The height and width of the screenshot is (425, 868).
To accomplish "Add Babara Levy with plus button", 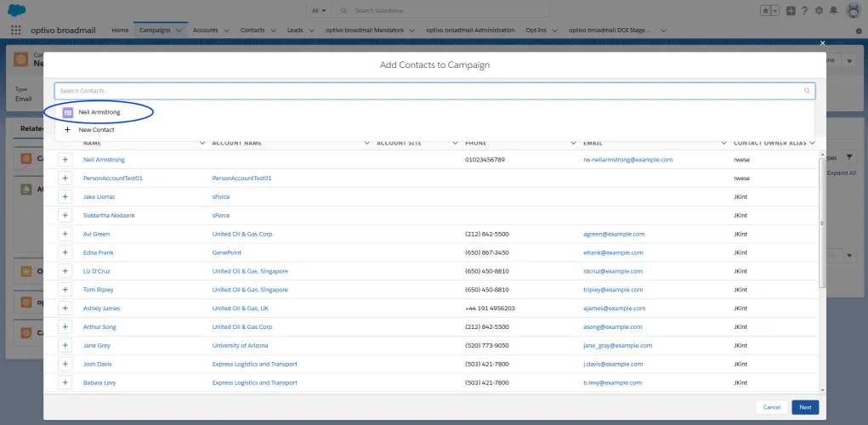I will 65,382.
